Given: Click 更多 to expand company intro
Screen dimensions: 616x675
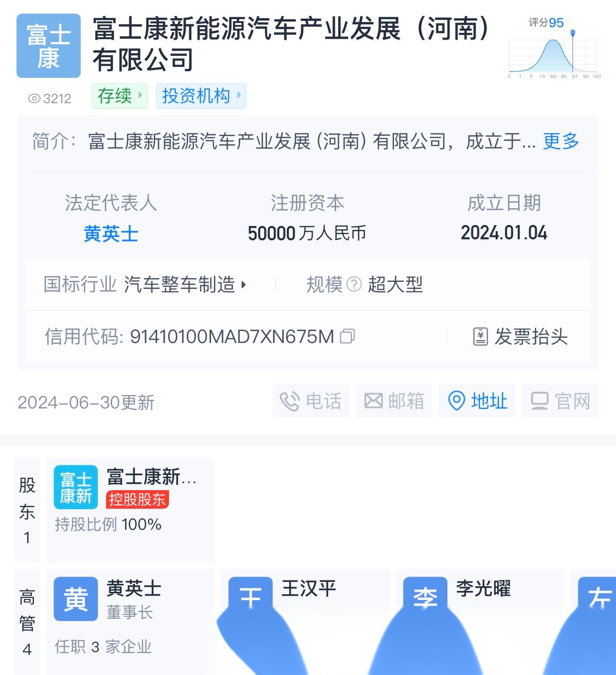Looking at the screenshot, I should click(561, 141).
